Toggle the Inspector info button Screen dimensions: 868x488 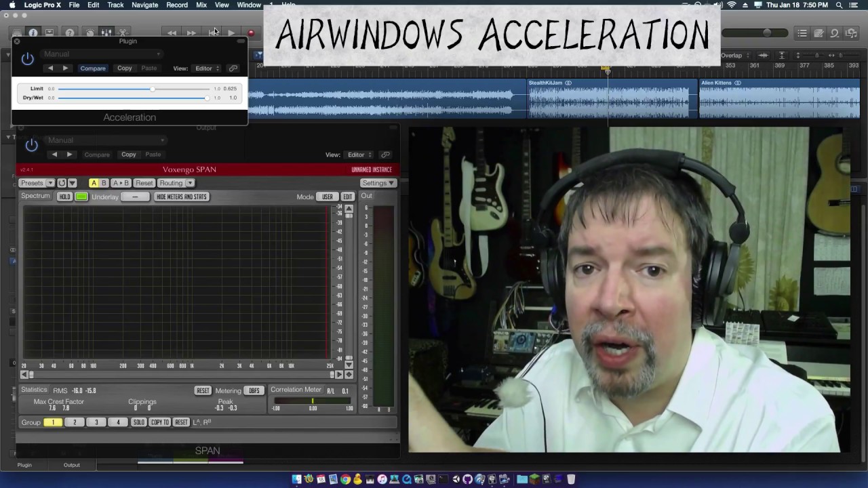tap(33, 33)
